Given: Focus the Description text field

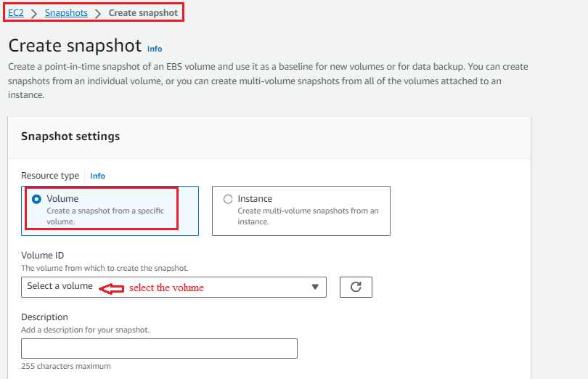Looking at the screenshot, I should point(160,349).
